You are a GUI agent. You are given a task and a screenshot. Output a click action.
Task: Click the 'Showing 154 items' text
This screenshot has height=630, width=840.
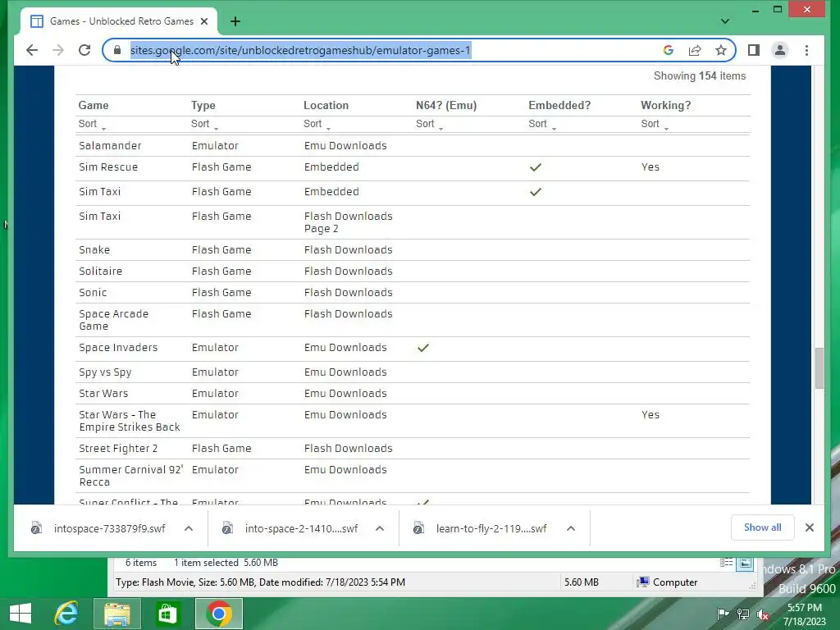(700, 76)
